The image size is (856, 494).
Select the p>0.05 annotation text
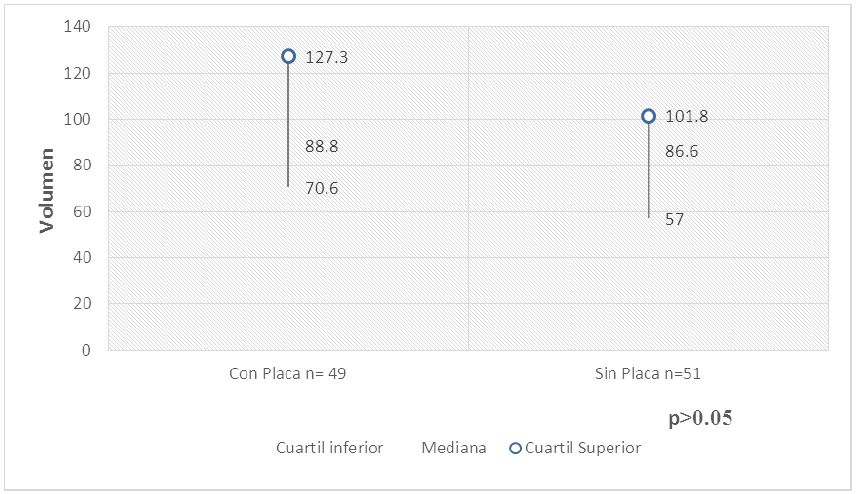click(700, 418)
